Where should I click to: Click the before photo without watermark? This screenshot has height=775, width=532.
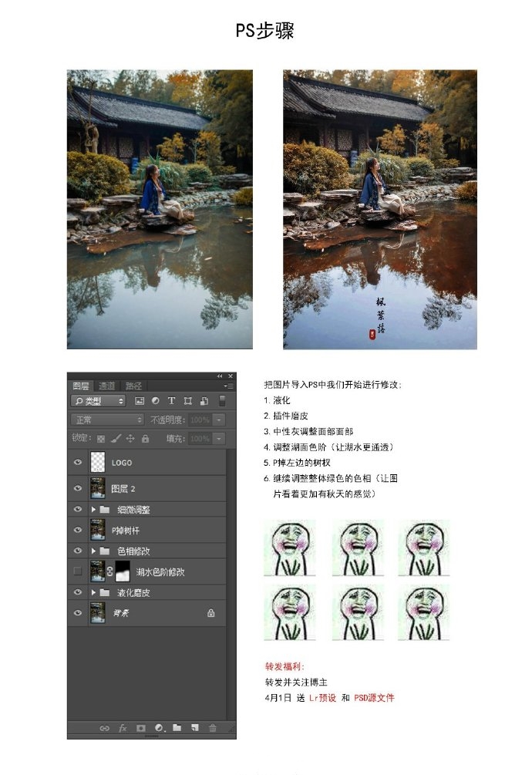point(160,209)
